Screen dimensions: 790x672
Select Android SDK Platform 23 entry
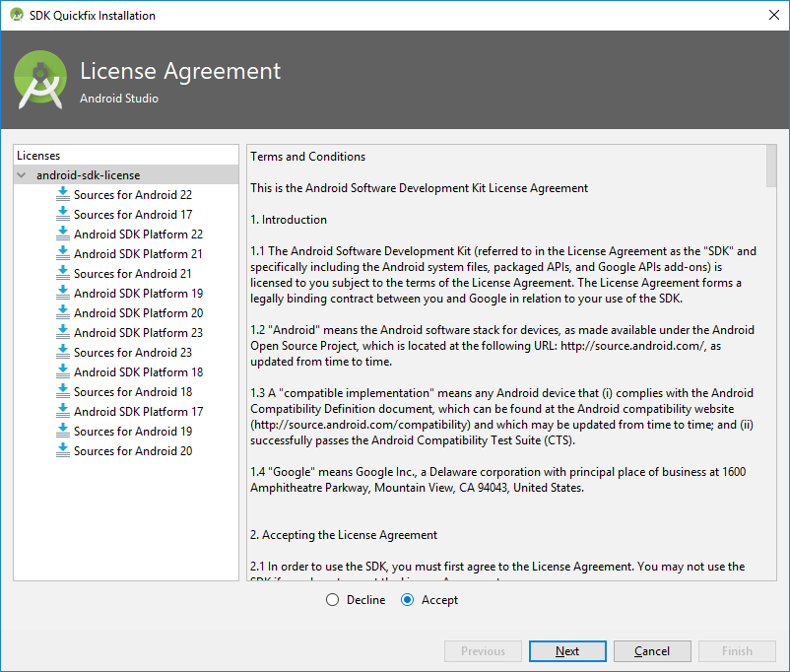pos(138,333)
